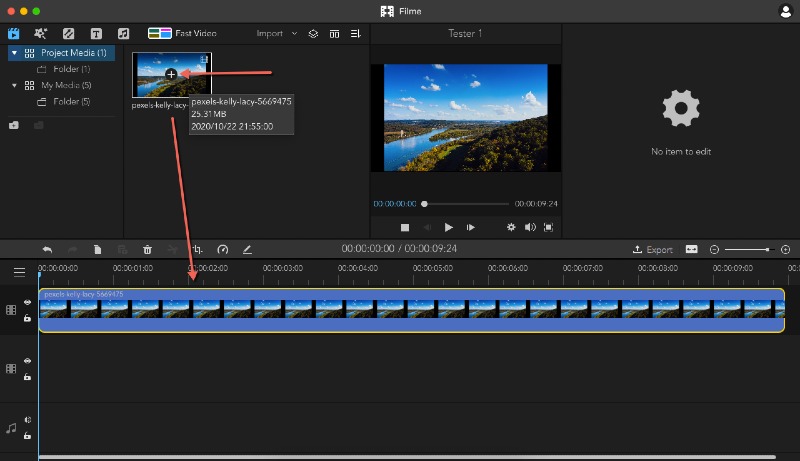Select the crop tool in timeline toolbar
The width and height of the screenshot is (800, 461).
198,249
